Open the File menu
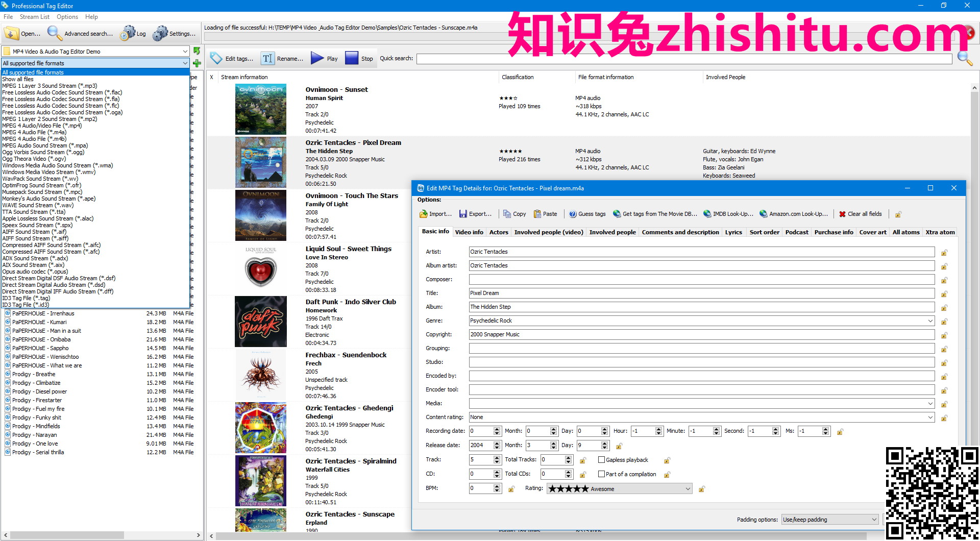The height and width of the screenshot is (541, 980). click(8, 17)
